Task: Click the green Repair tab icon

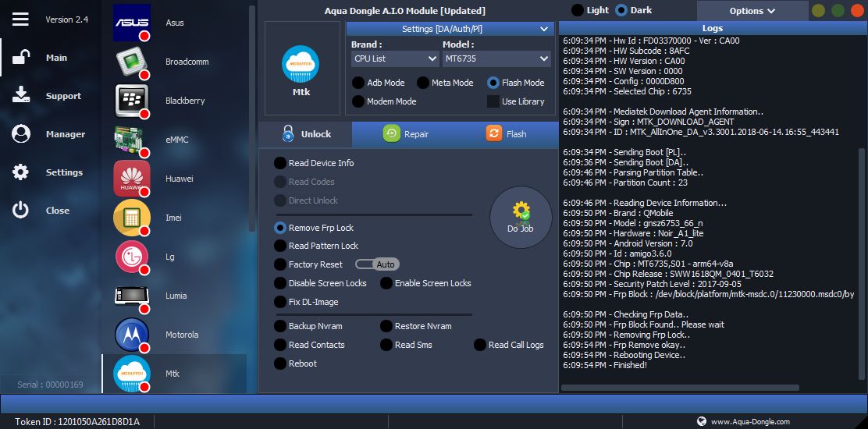Action: [x=391, y=134]
